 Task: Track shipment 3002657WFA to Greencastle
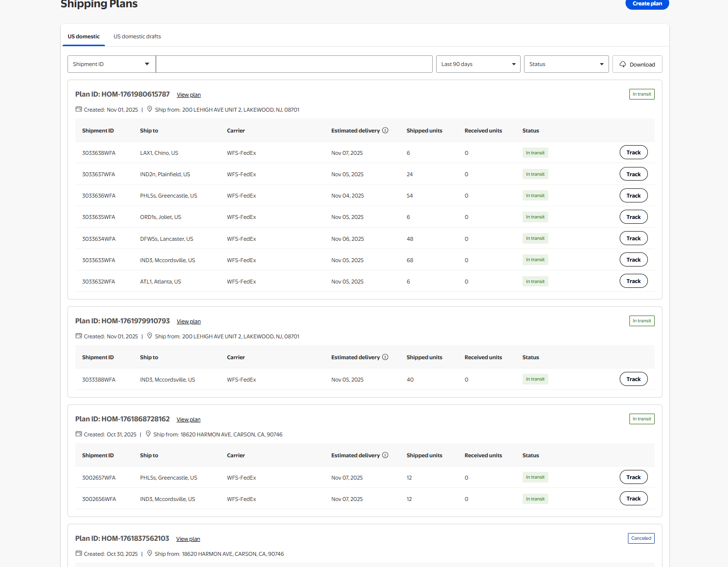(633, 477)
